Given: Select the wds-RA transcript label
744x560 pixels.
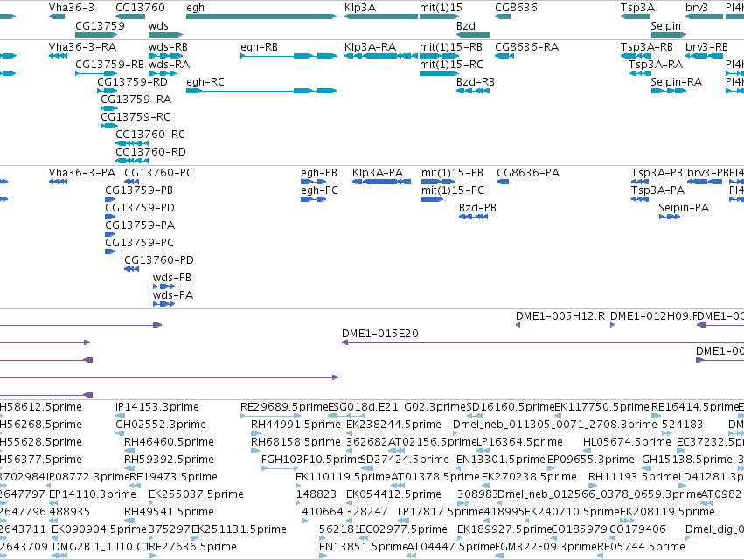Looking at the screenshot, I should (169, 64).
